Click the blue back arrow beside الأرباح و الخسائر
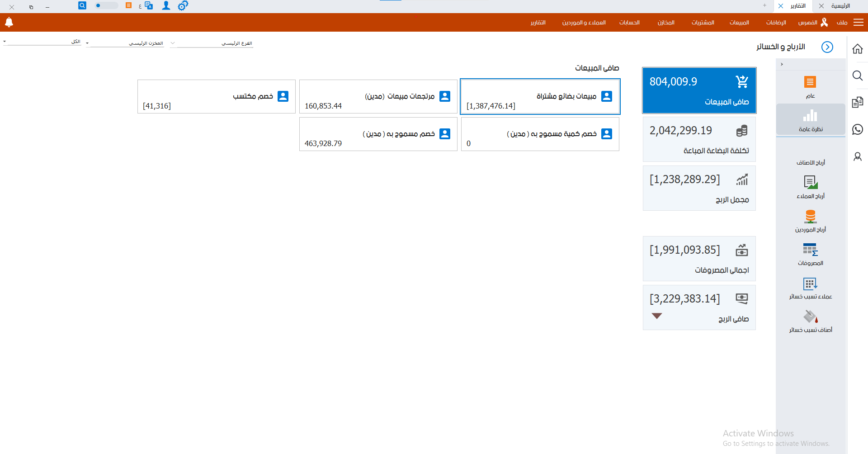Image resolution: width=868 pixels, height=454 pixels. pyautogui.click(x=827, y=47)
